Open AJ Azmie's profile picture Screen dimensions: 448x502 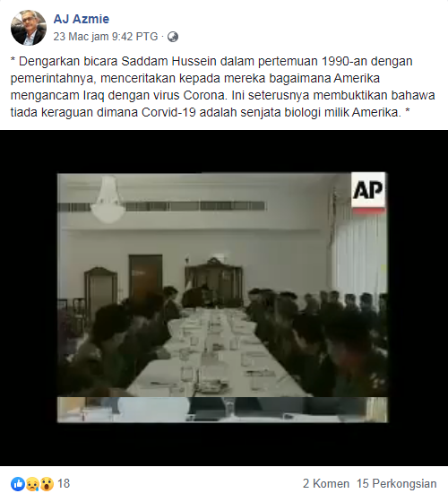(x=29, y=28)
